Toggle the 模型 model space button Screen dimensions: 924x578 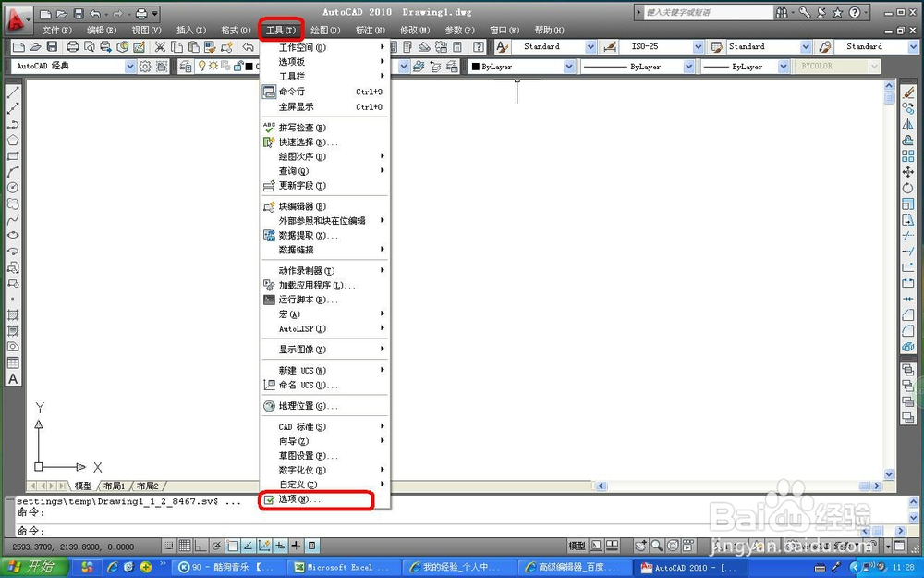pos(577,546)
